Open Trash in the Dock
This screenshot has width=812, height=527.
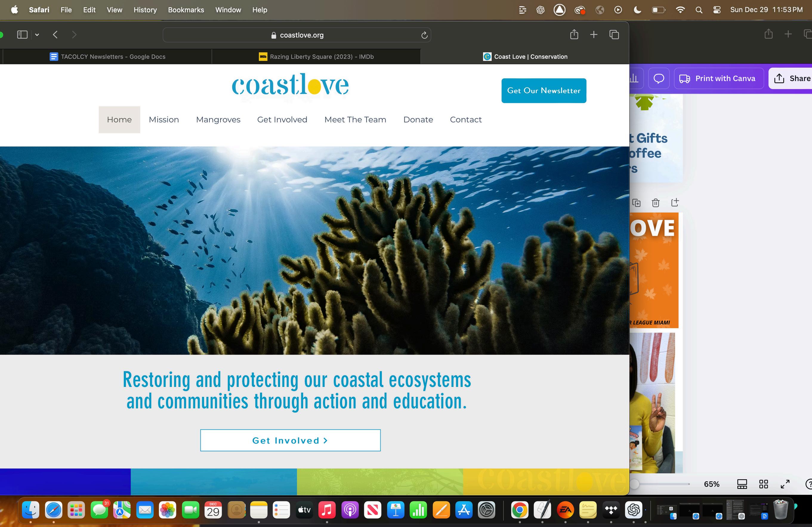(x=781, y=510)
